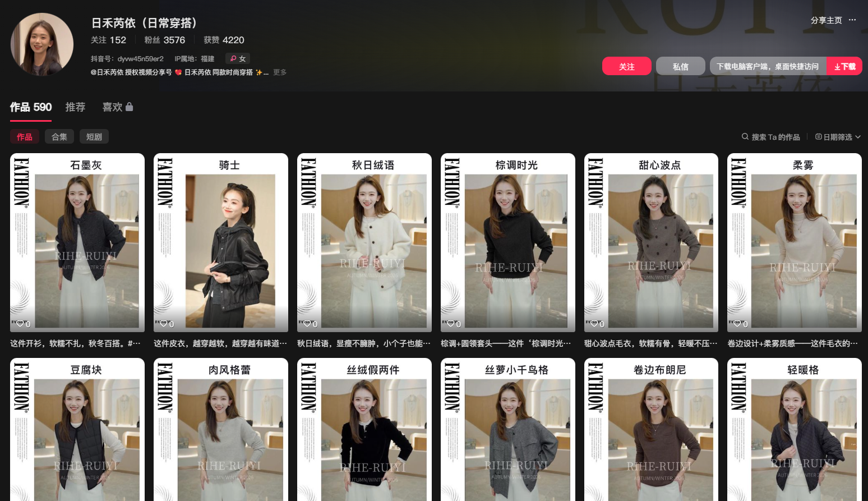Expand bio with 更多 link

pos(280,72)
